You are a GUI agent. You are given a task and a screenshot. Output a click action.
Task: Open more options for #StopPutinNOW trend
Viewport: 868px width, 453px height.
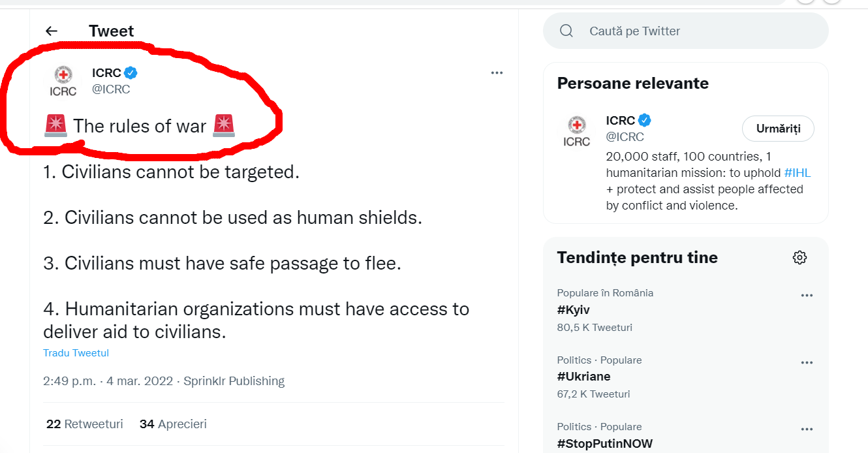(807, 430)
